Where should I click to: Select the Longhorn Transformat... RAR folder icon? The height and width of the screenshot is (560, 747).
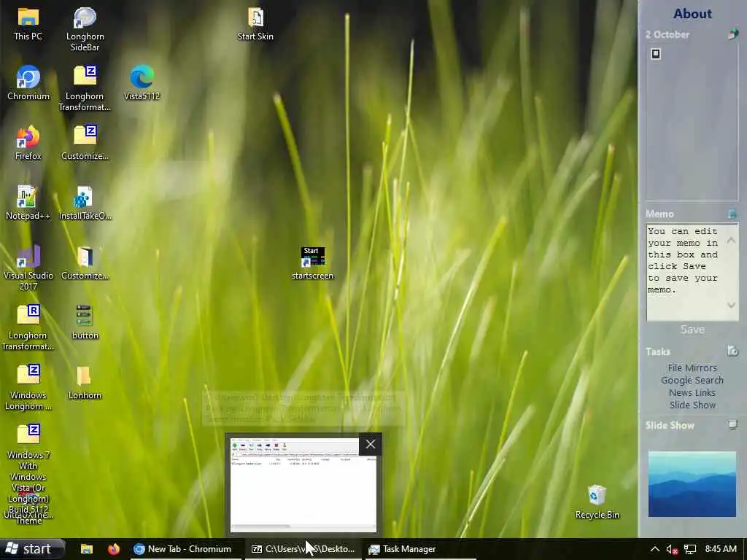tap(28, 327)
